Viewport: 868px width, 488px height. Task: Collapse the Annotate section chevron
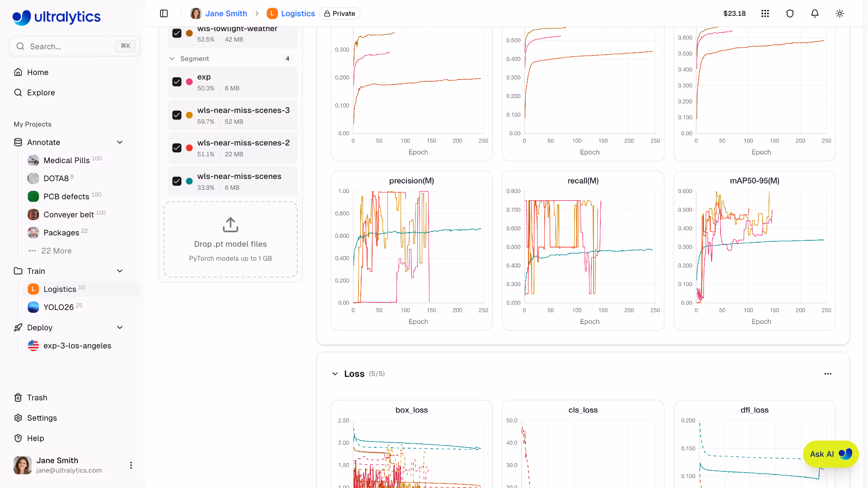[x=120, y=142]
